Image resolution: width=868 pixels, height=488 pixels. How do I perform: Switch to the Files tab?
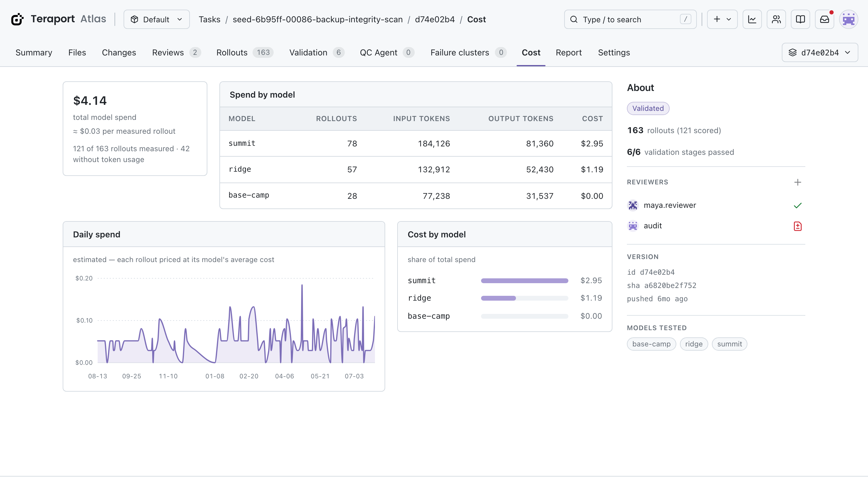click(77, 52)
